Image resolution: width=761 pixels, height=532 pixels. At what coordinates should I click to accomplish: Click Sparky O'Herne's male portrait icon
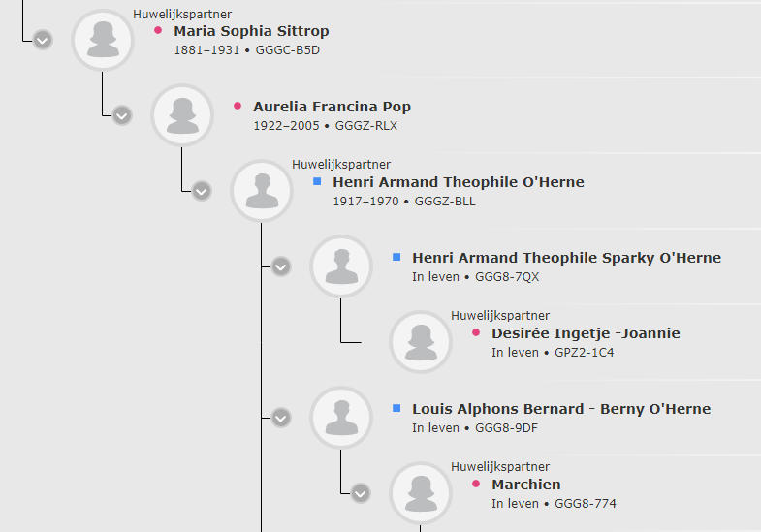(x=341, y=266)
